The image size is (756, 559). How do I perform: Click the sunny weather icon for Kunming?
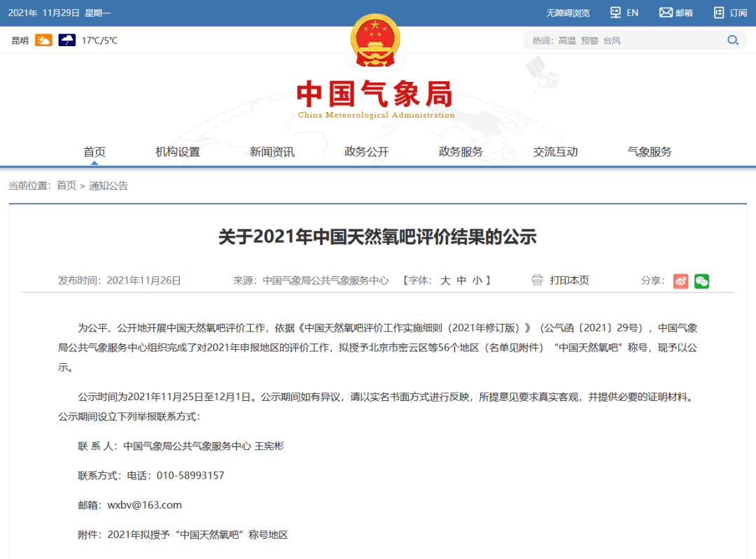[x=44, y=40]
